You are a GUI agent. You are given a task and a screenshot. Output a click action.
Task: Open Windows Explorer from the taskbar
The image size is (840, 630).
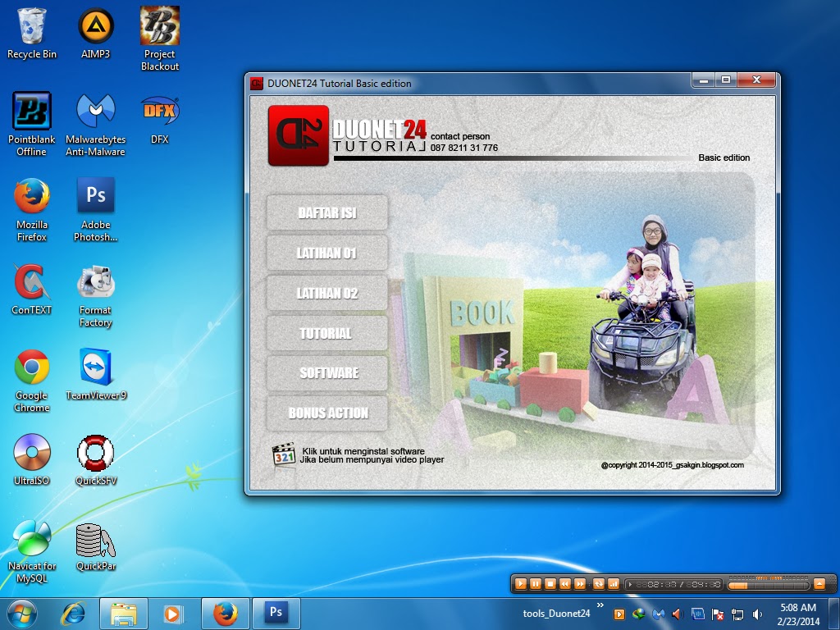tap(124, 614)
